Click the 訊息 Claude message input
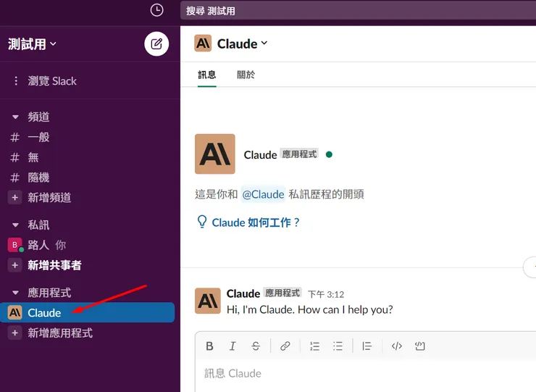Image resolution: width=536 pixels, height=392 pixels. 366,374
